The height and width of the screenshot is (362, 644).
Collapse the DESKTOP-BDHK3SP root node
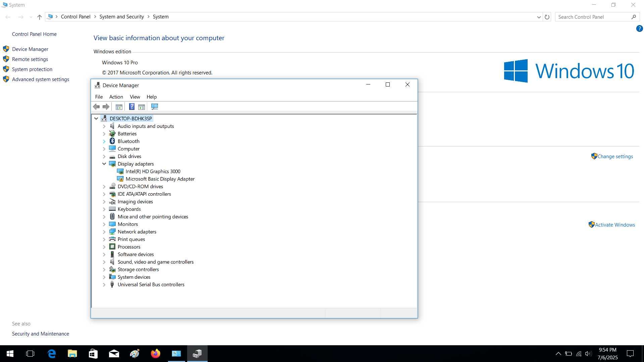click(x=96, y=119)
